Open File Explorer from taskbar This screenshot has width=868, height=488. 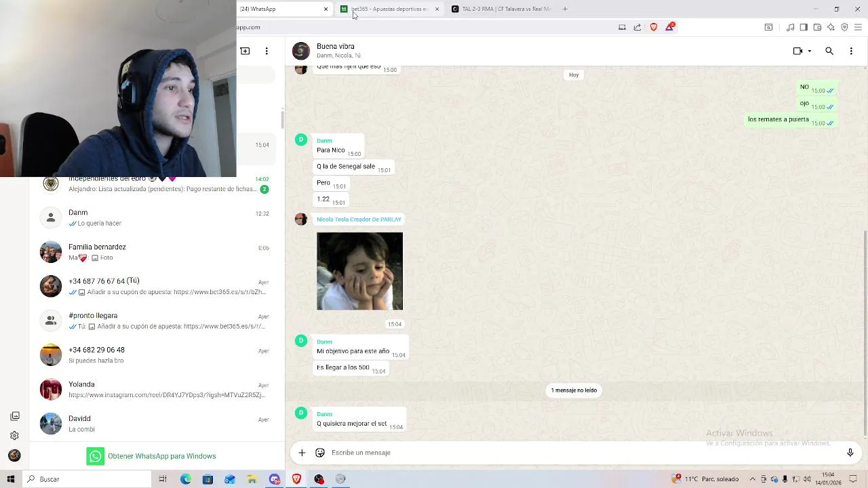[252, 479]
